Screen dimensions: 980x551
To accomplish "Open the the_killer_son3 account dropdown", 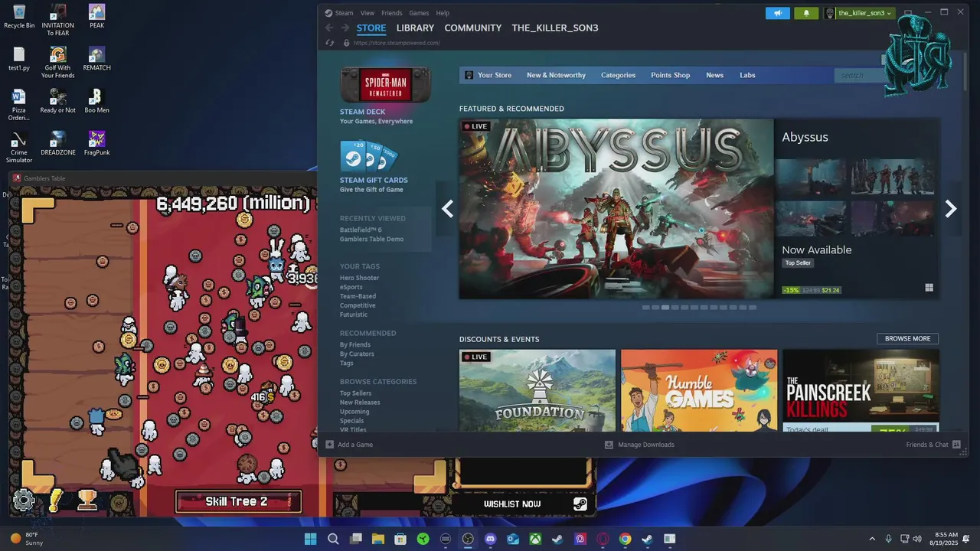I will (x=859, y=13).
